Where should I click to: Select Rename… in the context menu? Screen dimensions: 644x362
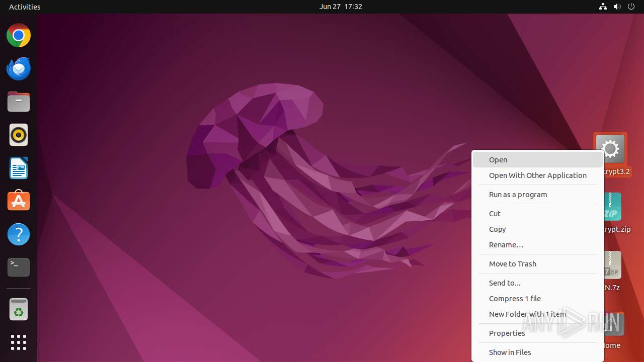(x=538, y=245)
